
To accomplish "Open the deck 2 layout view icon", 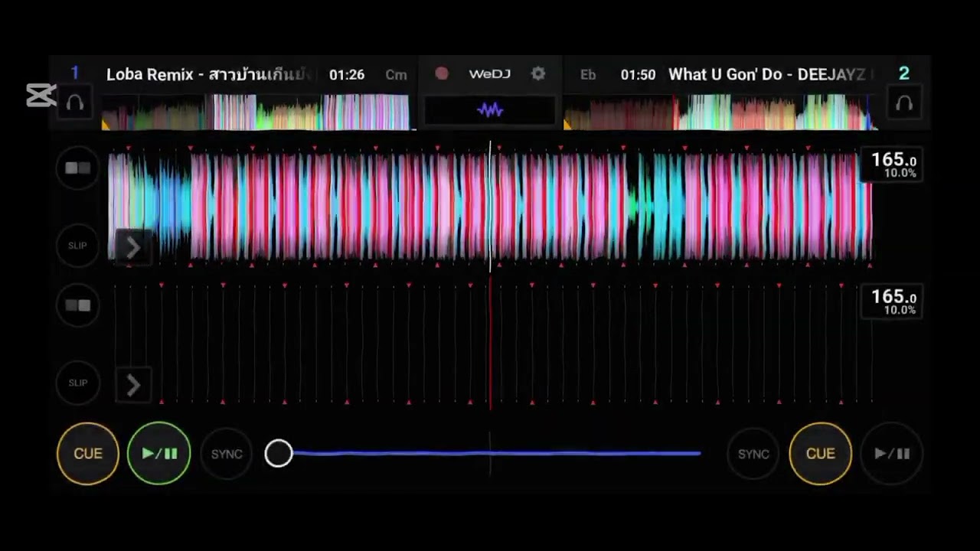I will (77, 305).
